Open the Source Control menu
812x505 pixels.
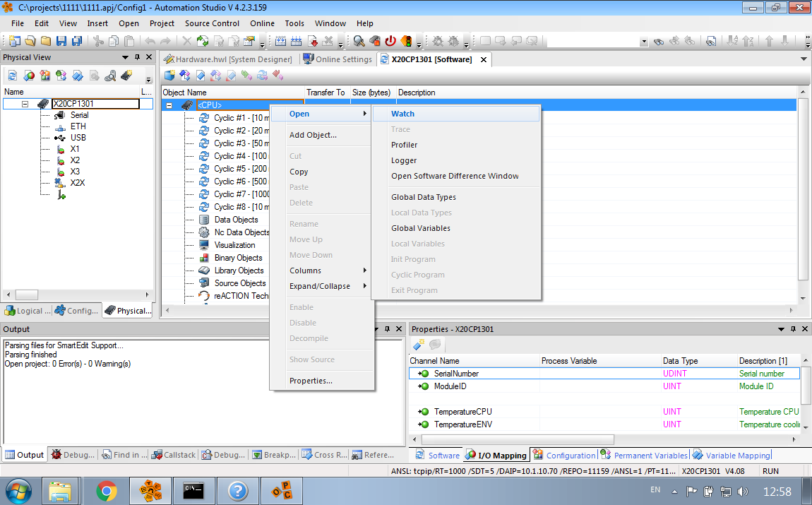coord(212,23)
